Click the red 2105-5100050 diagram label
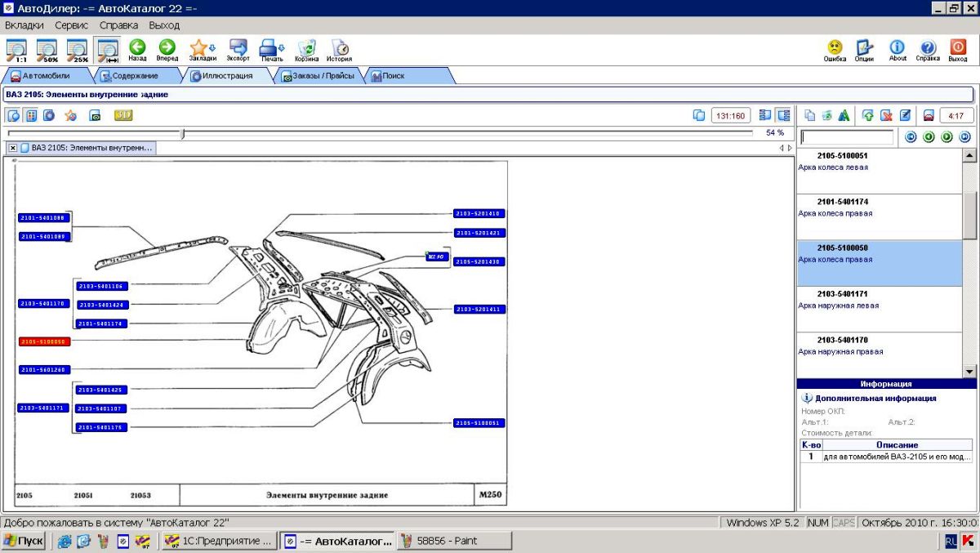This screenshot has width=980, height=553. coord(42,341)
